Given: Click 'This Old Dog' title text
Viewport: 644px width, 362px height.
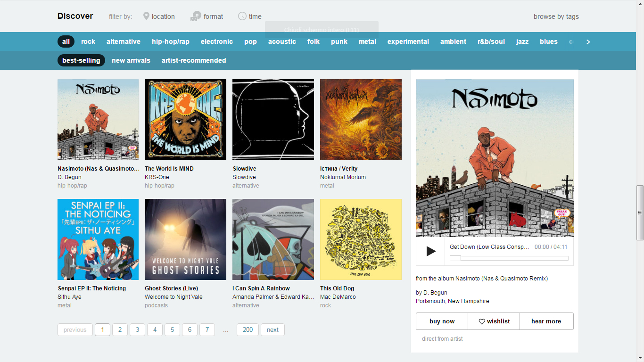Looking at the screenshot, I should tap(337, 288).
